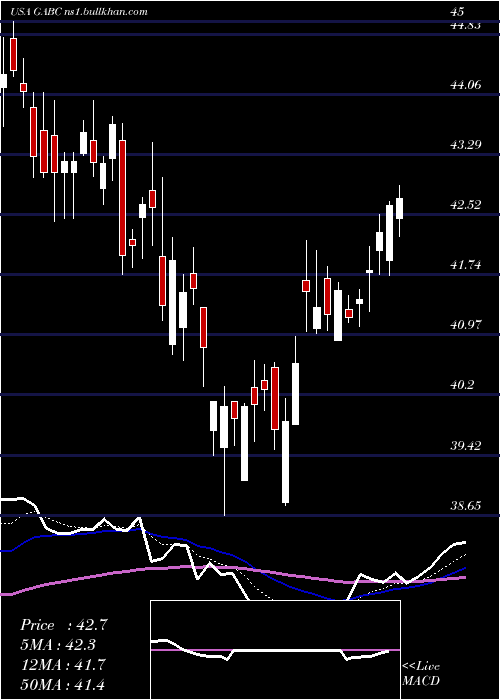This screenshot has width=500, height=700.
Task: Click the 42.52 price axis label
Action: (466, 204)
